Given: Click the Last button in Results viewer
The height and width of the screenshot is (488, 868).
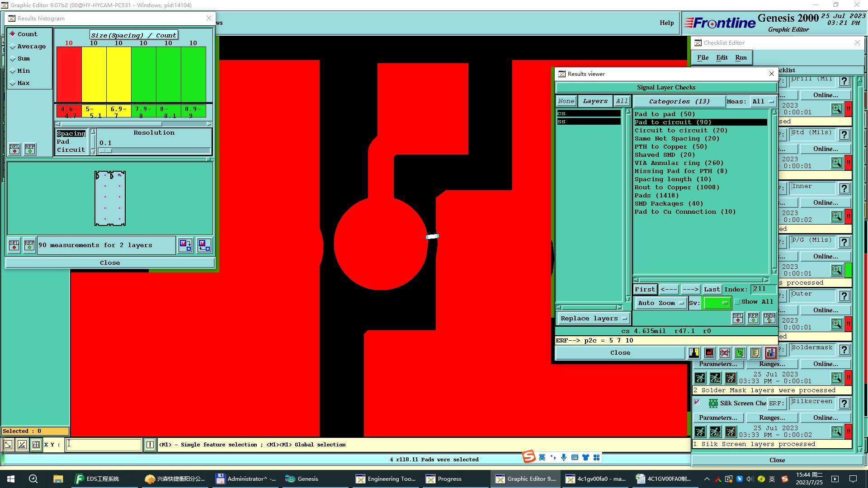Looking at the screenshot, I should pos(712,289).
